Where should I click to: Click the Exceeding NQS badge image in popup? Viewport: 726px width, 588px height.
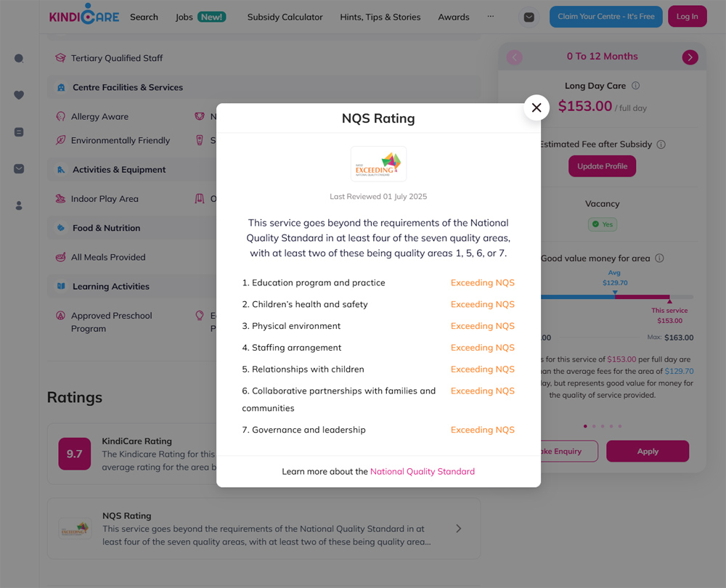point(378,164)
